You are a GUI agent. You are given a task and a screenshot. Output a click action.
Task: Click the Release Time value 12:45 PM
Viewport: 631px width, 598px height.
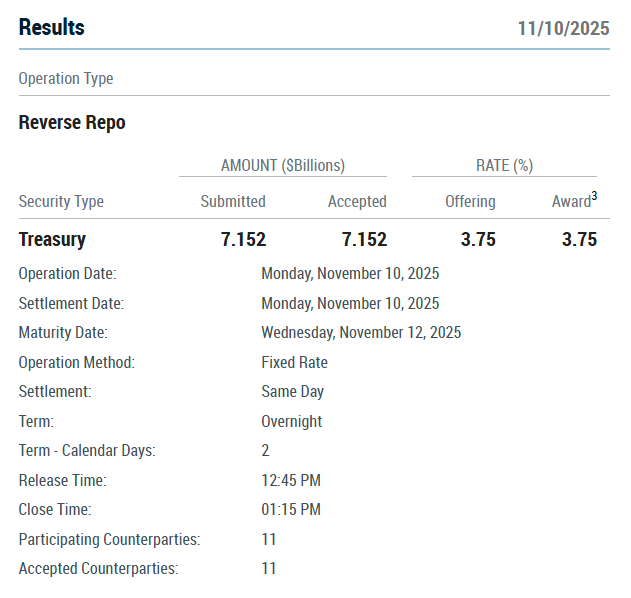[291, 480]
